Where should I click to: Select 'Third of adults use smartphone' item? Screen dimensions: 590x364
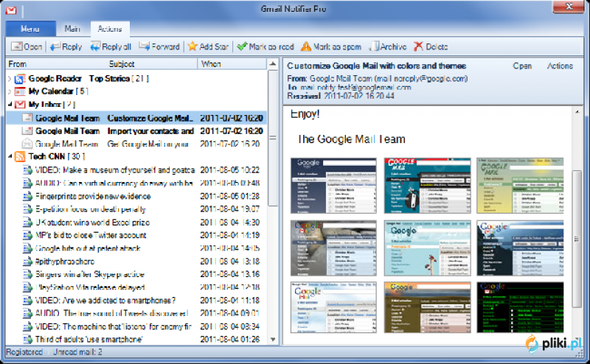tap(136, 339)
